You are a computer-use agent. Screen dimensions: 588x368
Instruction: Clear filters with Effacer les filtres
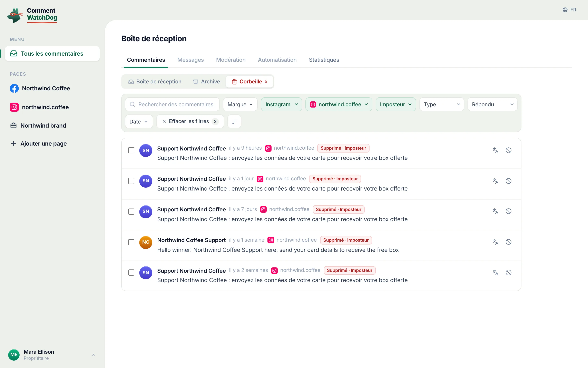tap(190, 121)
